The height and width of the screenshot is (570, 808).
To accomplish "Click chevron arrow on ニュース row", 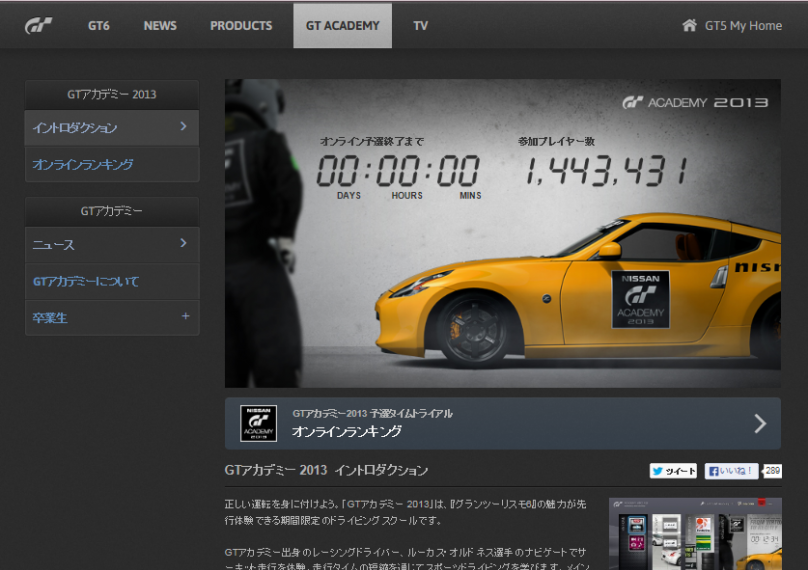I will [183, 243].
